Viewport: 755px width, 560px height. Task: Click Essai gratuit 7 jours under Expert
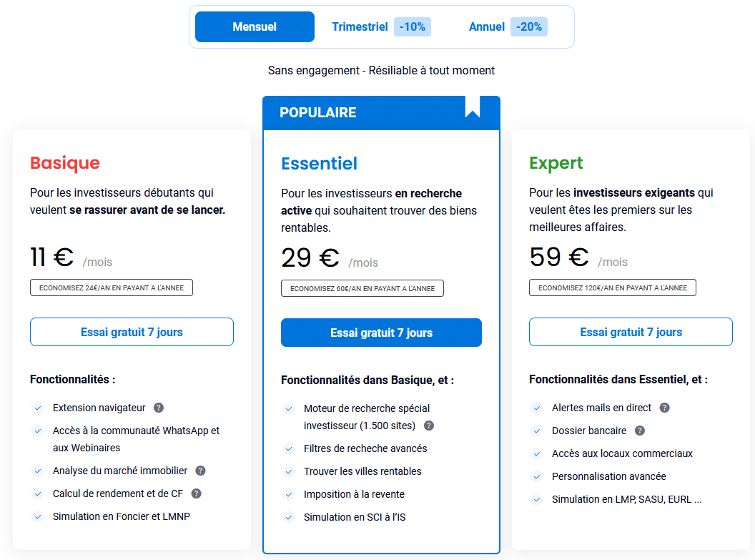point(631,332)
